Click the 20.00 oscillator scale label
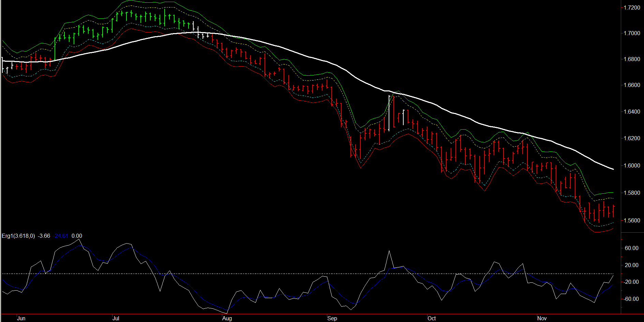 (631, 265)
